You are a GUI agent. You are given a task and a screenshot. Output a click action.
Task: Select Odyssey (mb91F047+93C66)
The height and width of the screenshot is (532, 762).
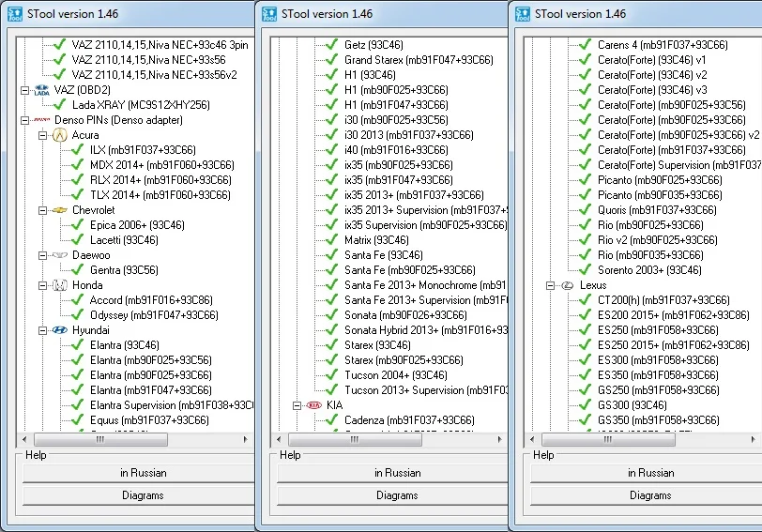[x=154, y=315]
